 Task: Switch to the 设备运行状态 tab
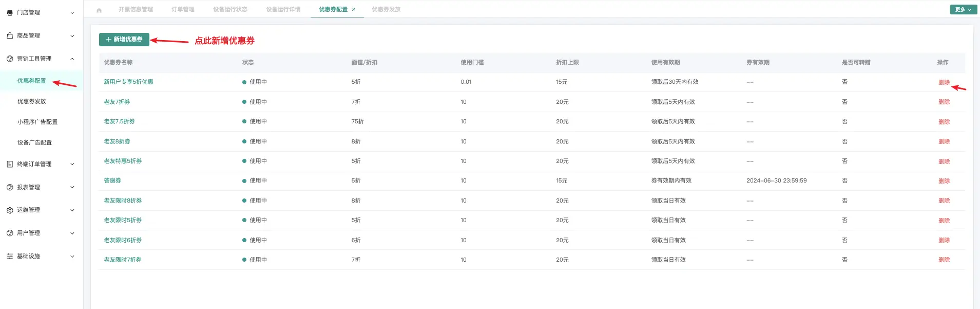[x=230, y=9]
